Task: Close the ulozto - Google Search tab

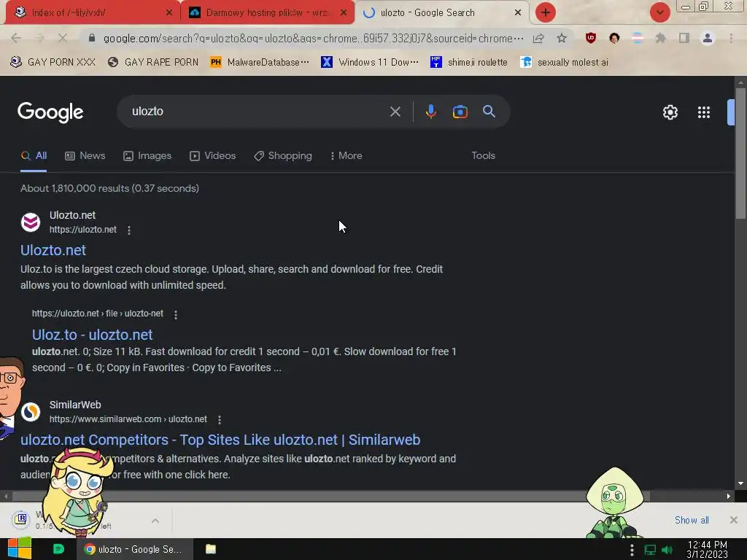Action: tap(518, 13)
